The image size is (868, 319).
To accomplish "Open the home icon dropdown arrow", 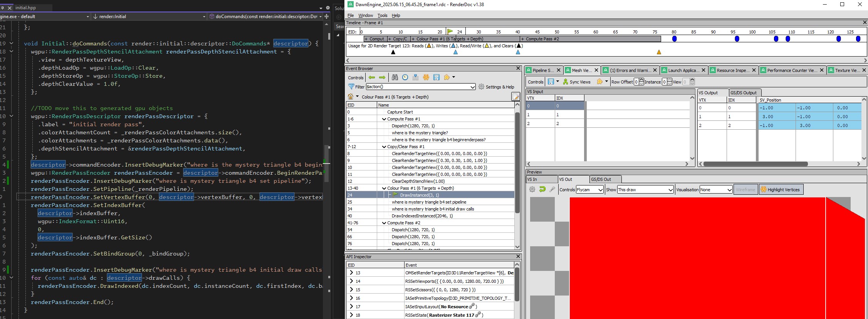I will (x=357, y=97).
